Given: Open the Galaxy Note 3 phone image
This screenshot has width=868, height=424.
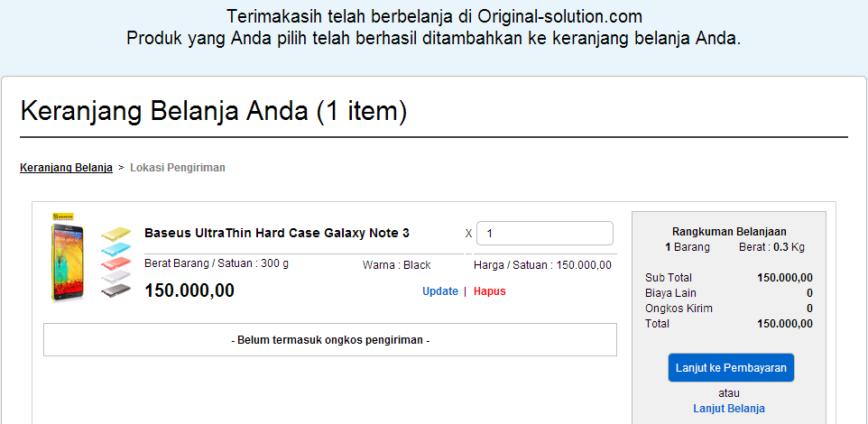Looking at the screenshot, I should 68,263.
